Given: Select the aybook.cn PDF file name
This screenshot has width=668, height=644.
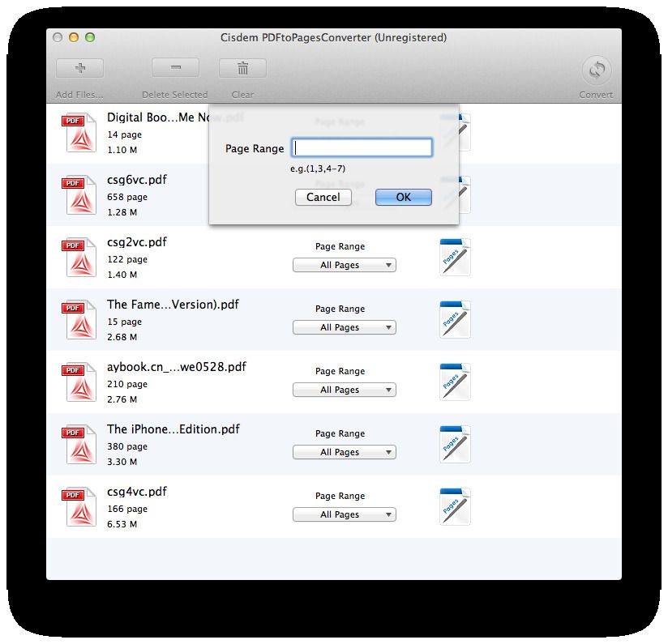Looking at the screenshot, I should click(176, 367).
